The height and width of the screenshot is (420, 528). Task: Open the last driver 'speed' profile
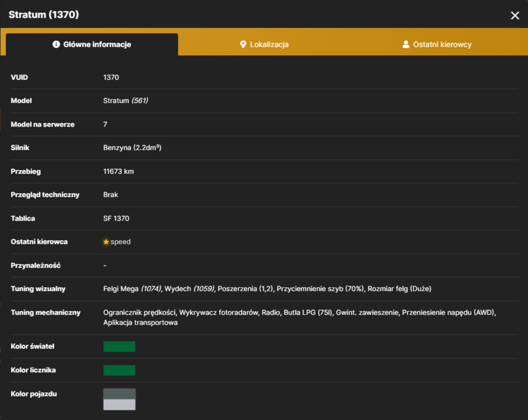click(121, 242)
